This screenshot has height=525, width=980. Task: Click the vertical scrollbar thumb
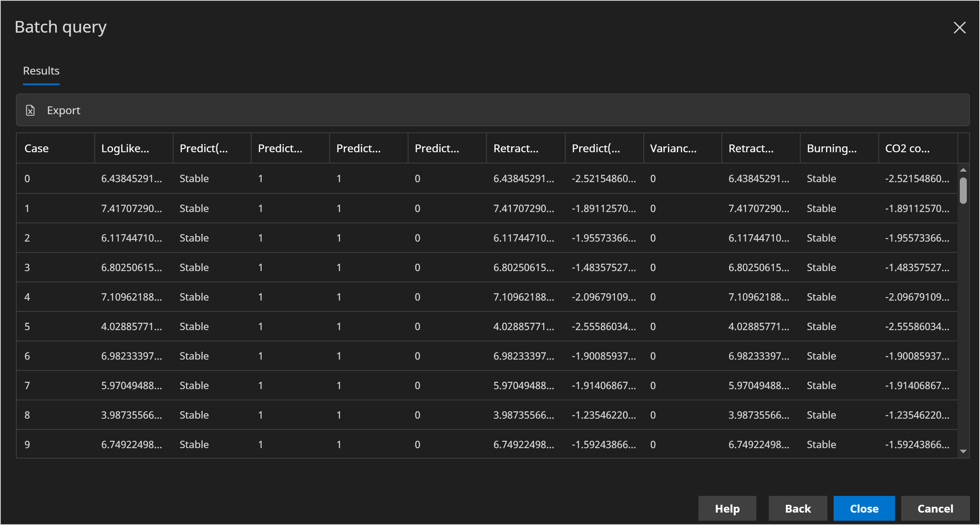[963, 191]
